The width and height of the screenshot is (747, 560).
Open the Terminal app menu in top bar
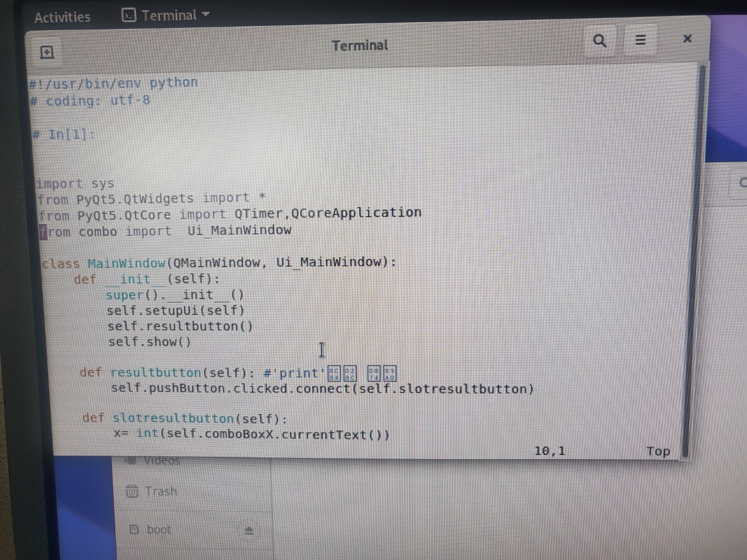[x=165, y=15]
